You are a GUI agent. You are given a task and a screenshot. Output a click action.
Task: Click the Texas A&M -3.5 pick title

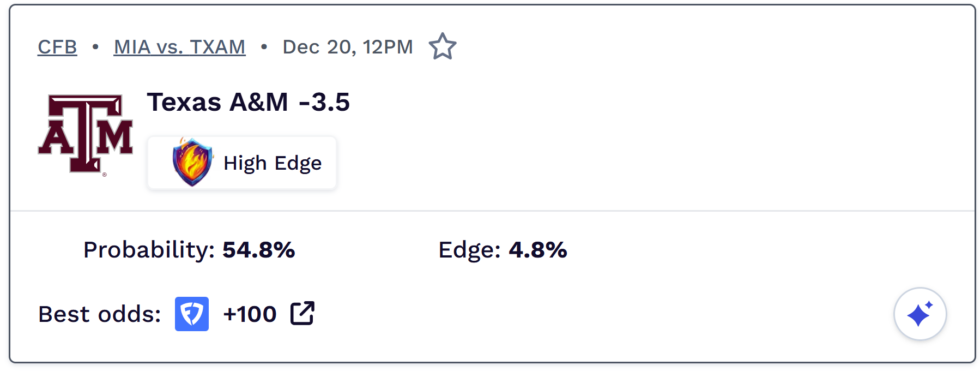tap(249, 102)
